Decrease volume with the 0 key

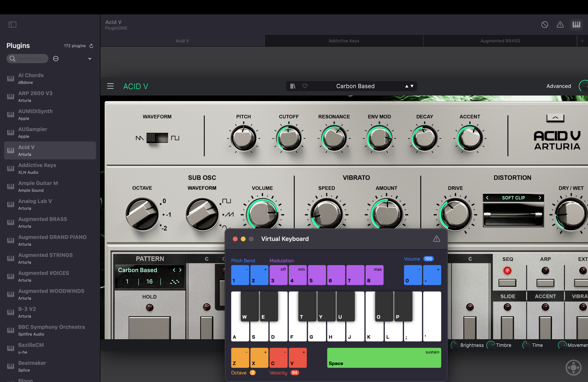pos(413,275)
